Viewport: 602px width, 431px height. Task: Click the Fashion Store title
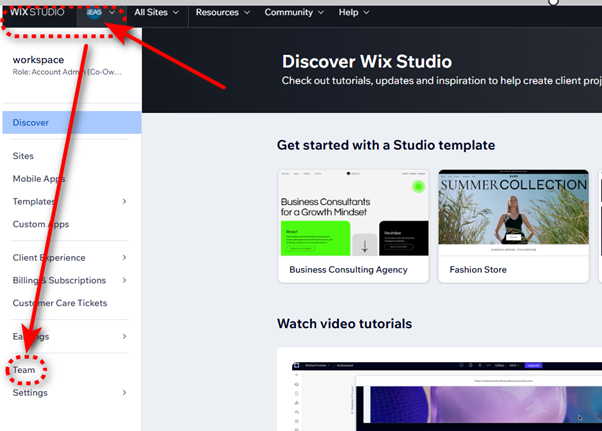[x=478, y=270]
